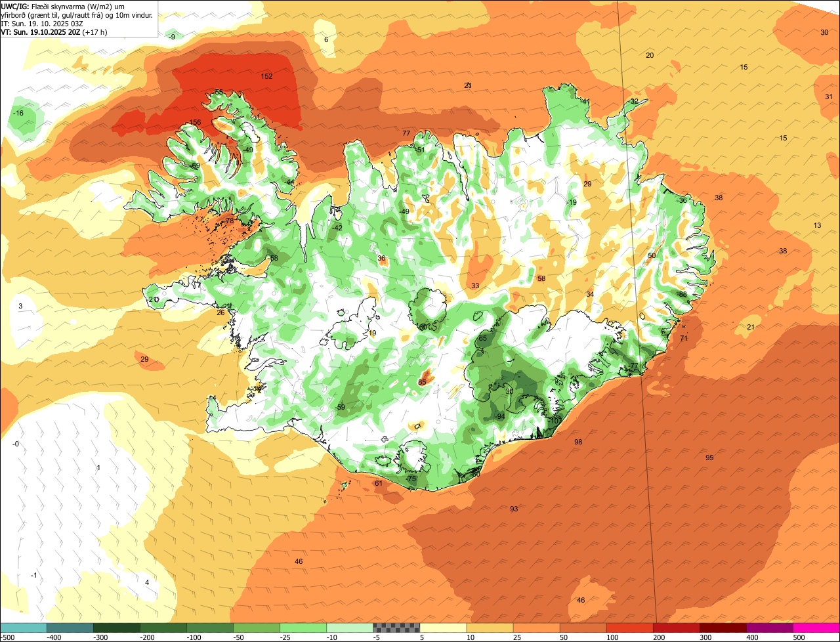The width and height of the screenshot is (840, 642).
Task: Click the -65 value north of the large glacier
Action: [482, 339]
